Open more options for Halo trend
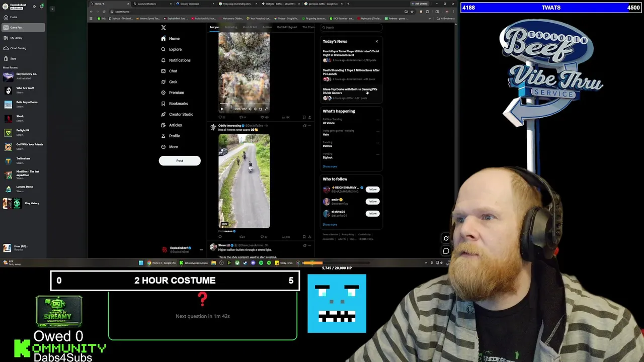644x362 pixels. pyautogui.click(x=378, y=131)
